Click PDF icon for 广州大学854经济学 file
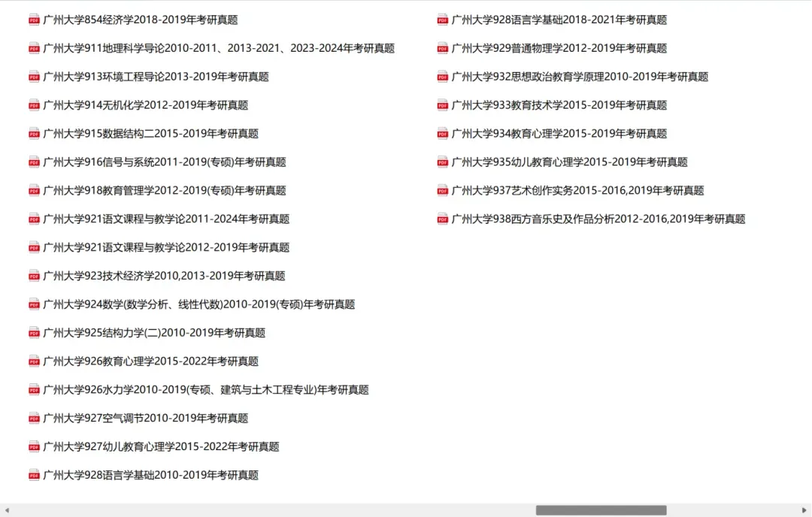This screenshot has height=517, width=812. 34,20
